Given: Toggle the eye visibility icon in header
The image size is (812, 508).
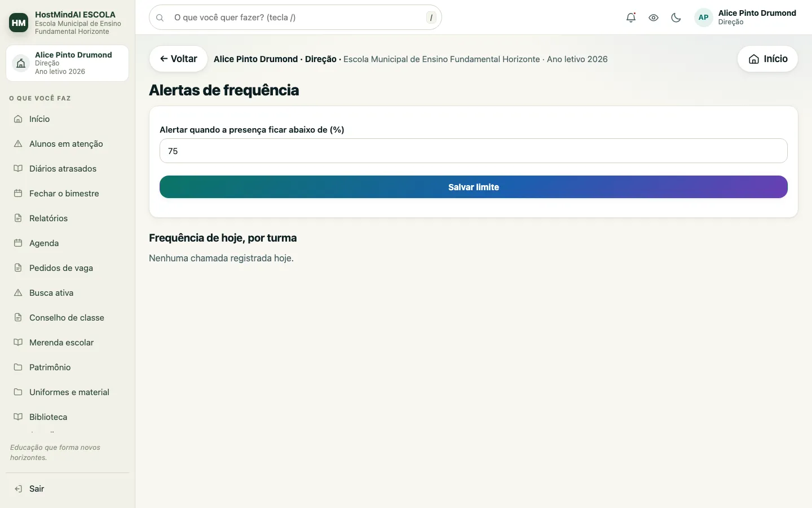Looking at the screenshot, I should [654, 17].
